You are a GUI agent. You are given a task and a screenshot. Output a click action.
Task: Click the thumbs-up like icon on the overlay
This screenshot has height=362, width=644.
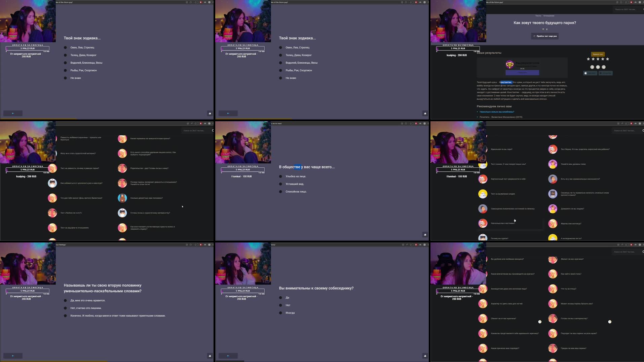point(210,113)
